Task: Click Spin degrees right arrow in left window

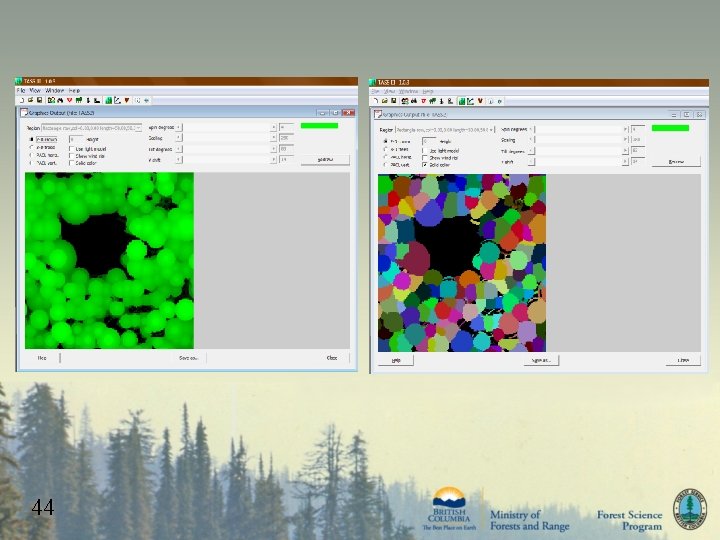Action: (273, 127)
